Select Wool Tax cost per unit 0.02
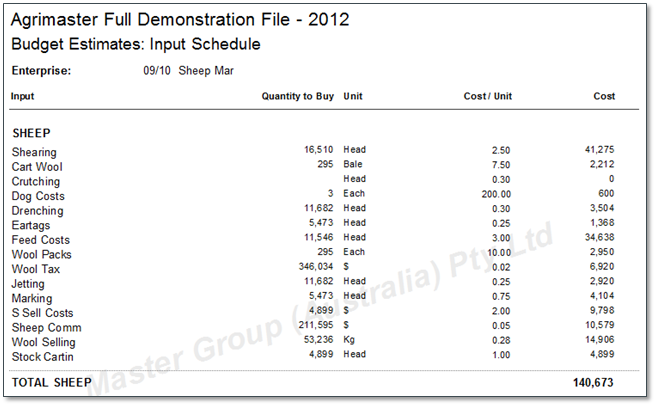The image size is (656, 406). pos(501,267)
